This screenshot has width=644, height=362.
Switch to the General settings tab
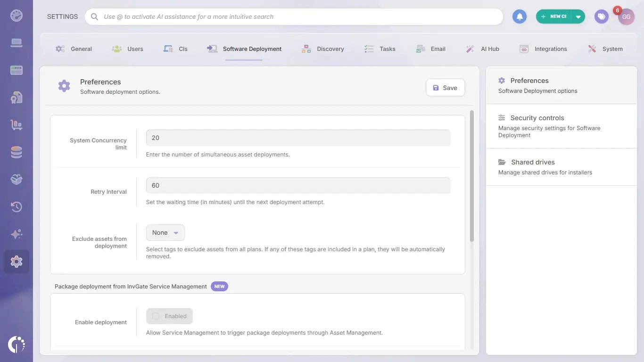(x=74, y=49)
